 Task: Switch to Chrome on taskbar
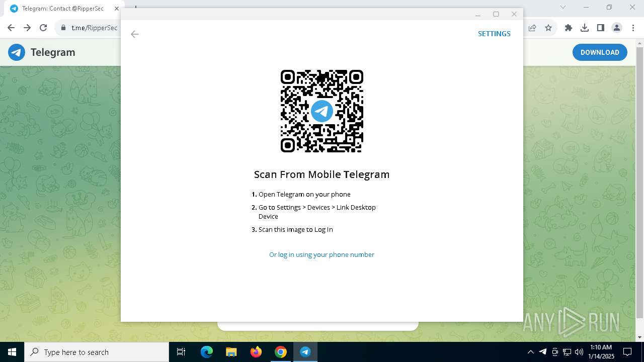pyautogui.click(x=281, y=352)
